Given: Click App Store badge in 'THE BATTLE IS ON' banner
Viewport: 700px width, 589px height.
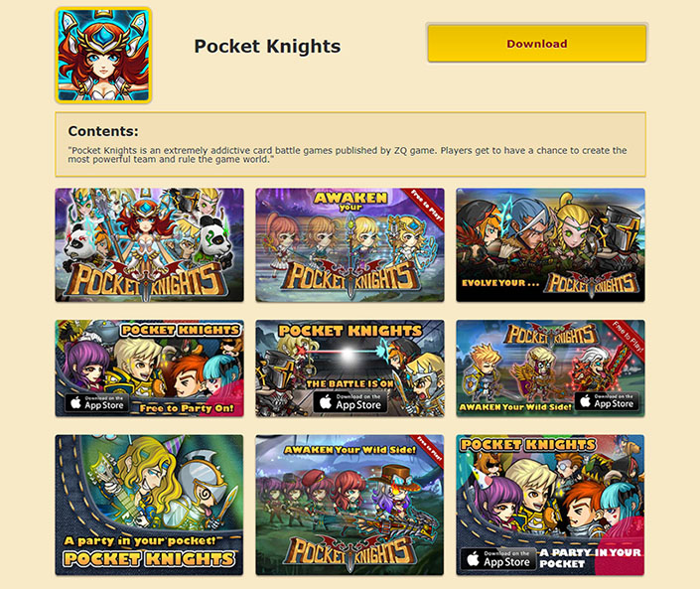Looking at the screenshot, I should click(350, 402).
